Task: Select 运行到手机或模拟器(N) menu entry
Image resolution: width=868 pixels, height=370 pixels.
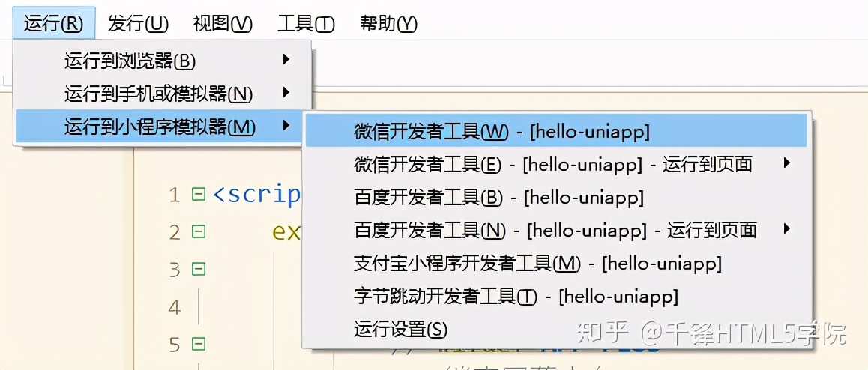Action: coord(162,94)
